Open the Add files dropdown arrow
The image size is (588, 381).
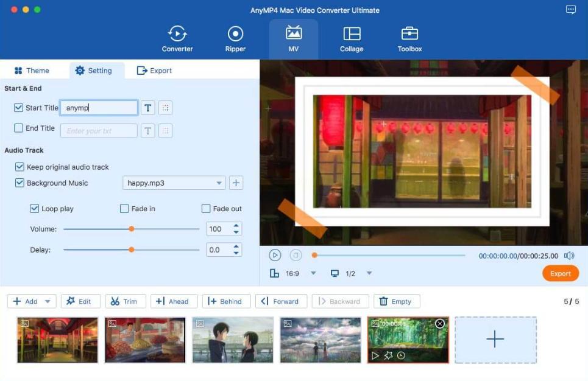pyautogui.click(x=48, y=301)
